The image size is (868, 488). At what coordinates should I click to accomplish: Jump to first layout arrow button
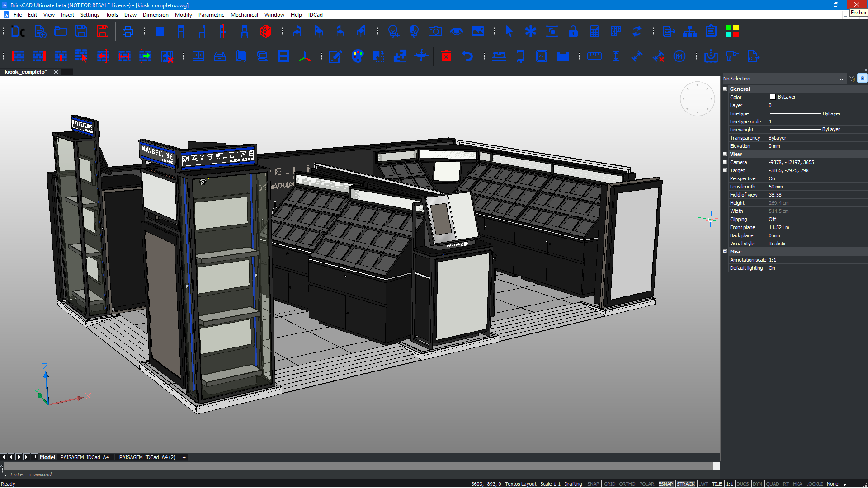pos(4,457)
